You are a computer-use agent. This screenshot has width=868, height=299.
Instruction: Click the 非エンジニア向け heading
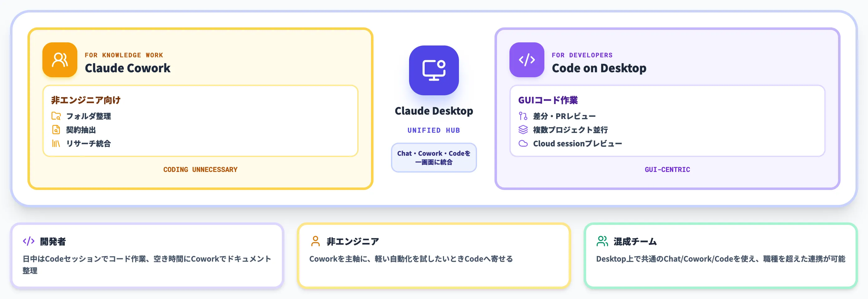click(86, 100)
